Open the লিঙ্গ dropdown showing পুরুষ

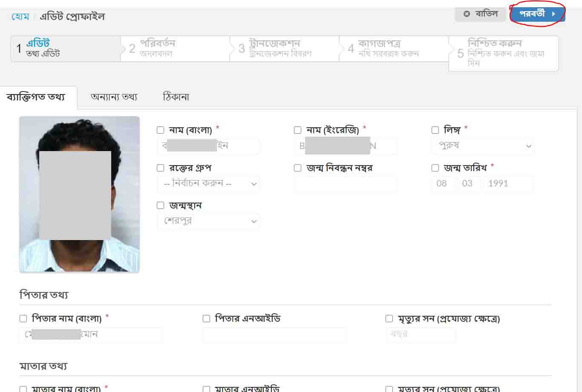tap(483, 146)
